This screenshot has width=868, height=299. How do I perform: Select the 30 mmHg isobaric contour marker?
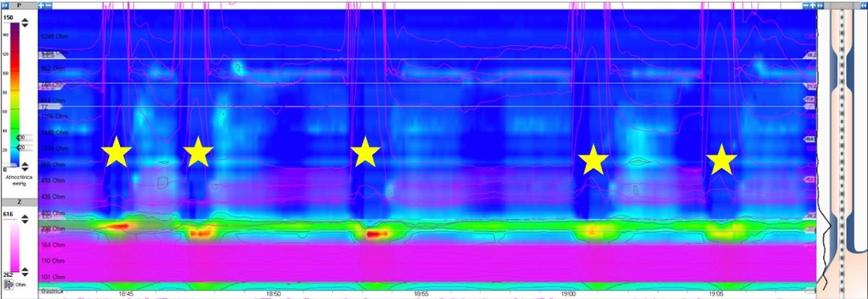point(23,137)
